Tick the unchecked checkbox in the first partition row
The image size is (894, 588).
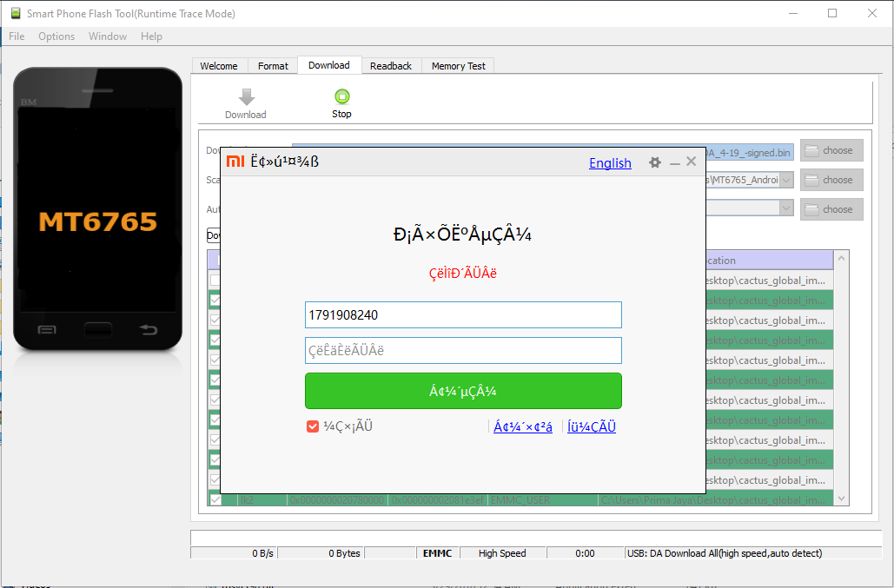pos(215,280)
